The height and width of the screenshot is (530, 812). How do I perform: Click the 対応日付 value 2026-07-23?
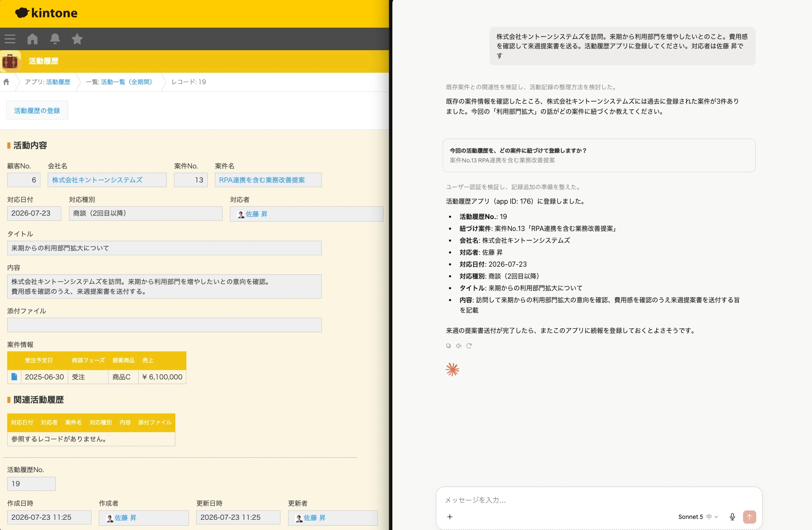coord(34,214)
